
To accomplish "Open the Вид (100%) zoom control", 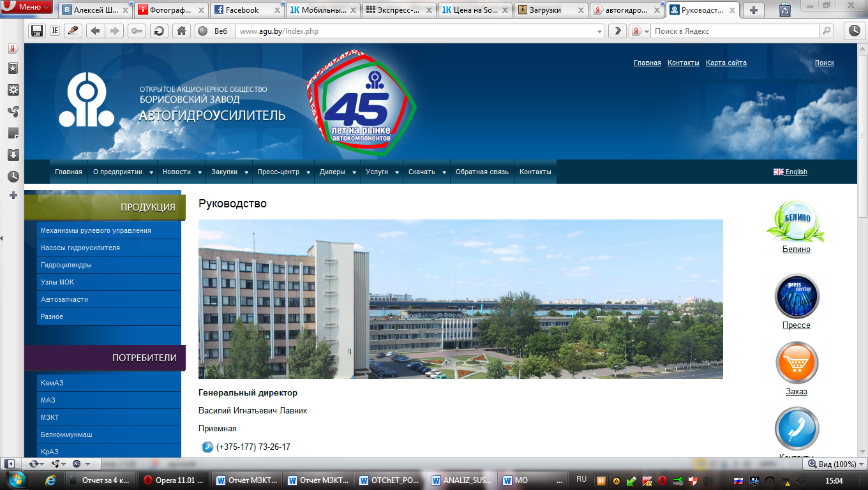I will point(835,464).
